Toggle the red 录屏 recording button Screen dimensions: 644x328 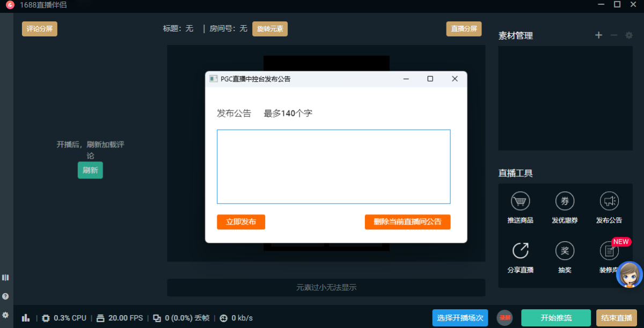click(x=504, y=317)
